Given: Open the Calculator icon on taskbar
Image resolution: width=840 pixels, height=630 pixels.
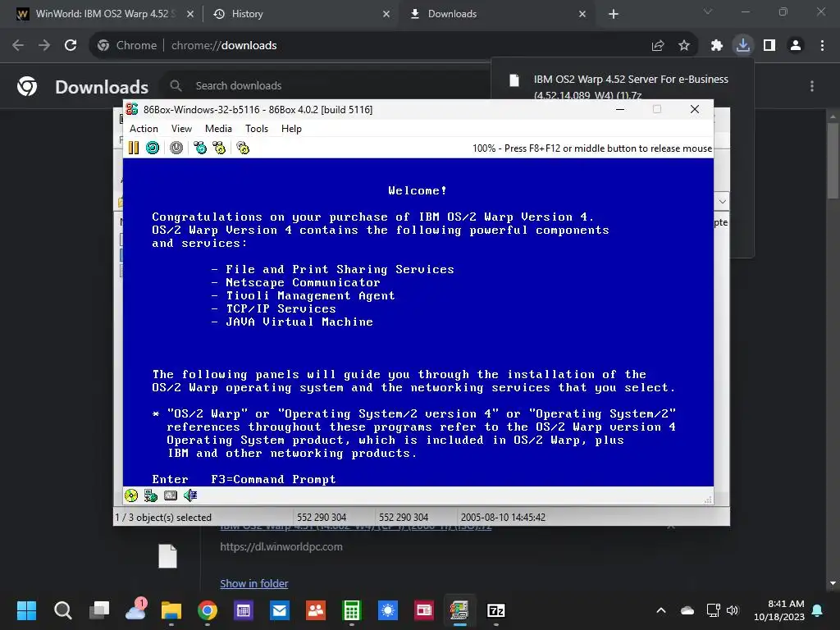Looking at the screenshot, I should tap(351, 610).
